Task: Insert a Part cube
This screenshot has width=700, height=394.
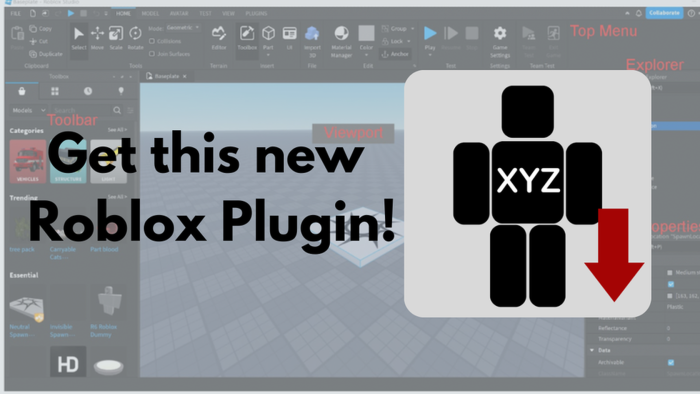Action: (268, 33)
